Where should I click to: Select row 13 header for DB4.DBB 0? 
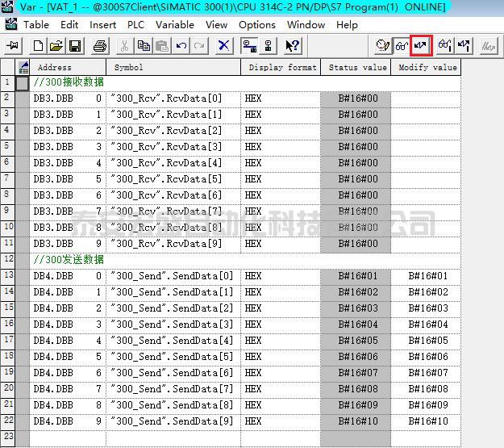(x=8, y=276)
